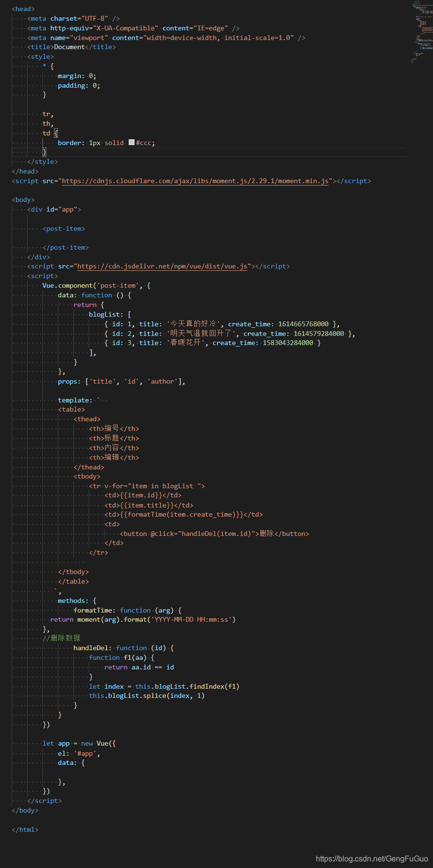The image size is (433, 868).
Task: Click the closing </head> tag
Action: click(25, 172)
